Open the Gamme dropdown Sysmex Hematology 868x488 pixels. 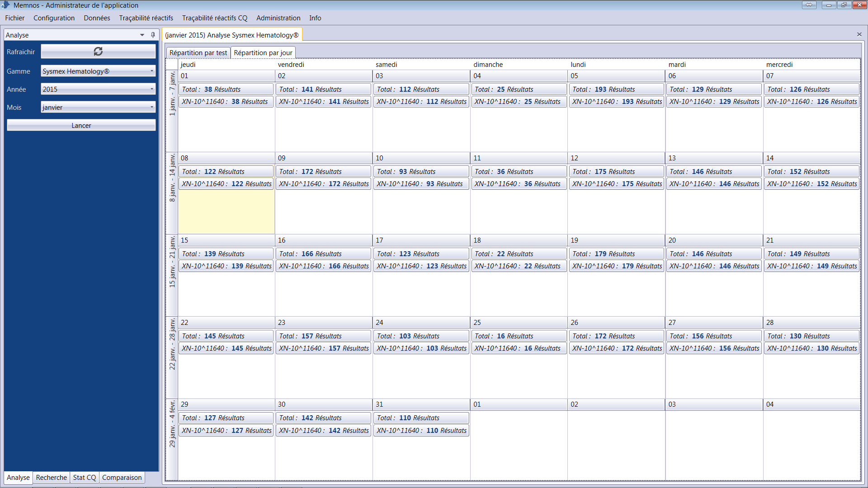pos(98,71)
